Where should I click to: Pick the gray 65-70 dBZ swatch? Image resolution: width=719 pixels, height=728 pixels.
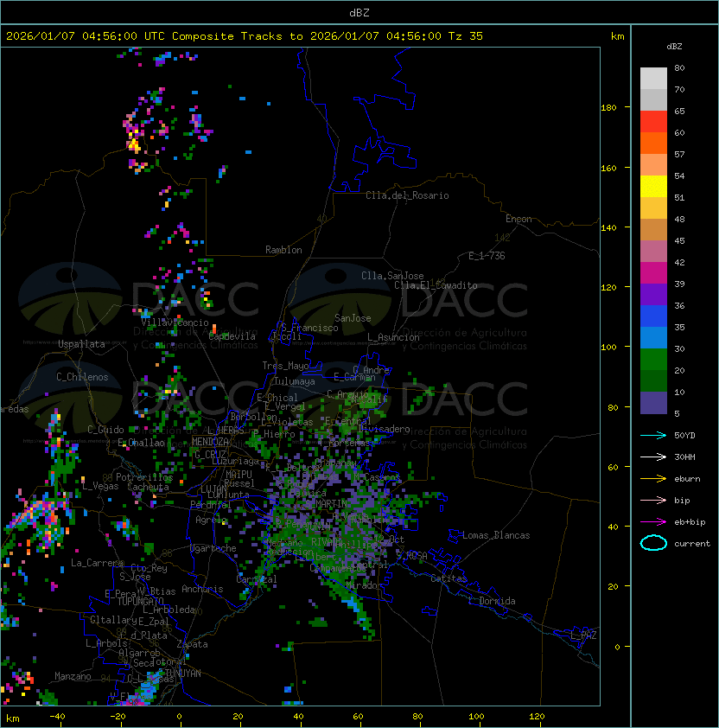[x=653, y=99]
